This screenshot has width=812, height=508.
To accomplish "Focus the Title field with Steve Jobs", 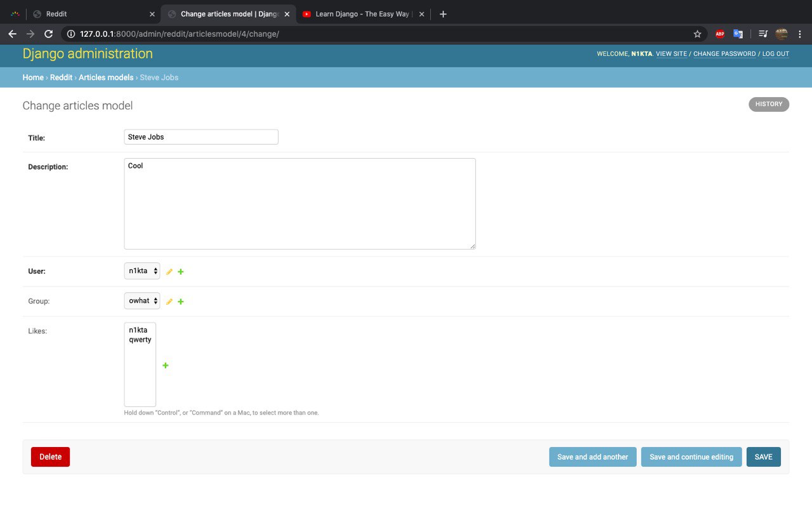I will 201,137.
